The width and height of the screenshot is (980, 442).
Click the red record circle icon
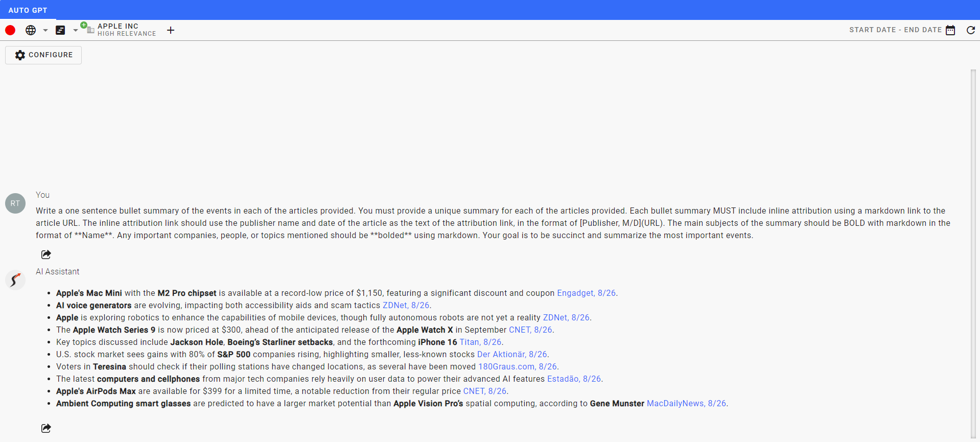[10, 30]
